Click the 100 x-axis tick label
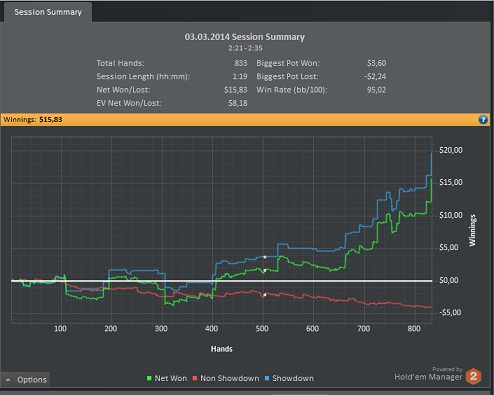Image resolution: width=494 pixels, height=395 pixels. (x=60, y=329)
